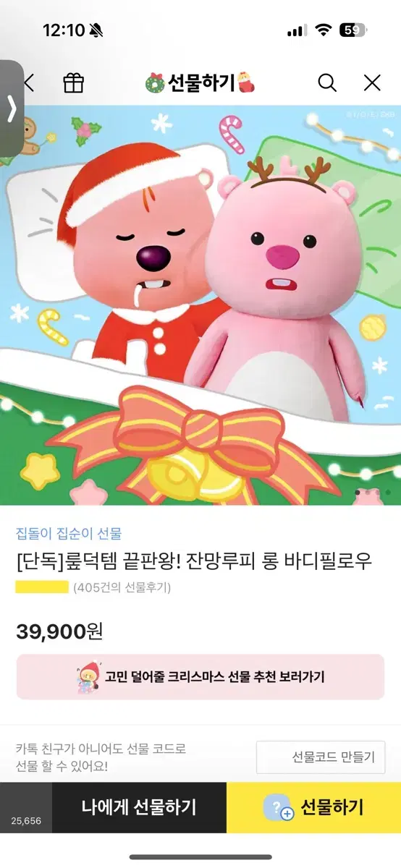
Task: Tap the image carousel page dots
Action: tap(373, 493)
